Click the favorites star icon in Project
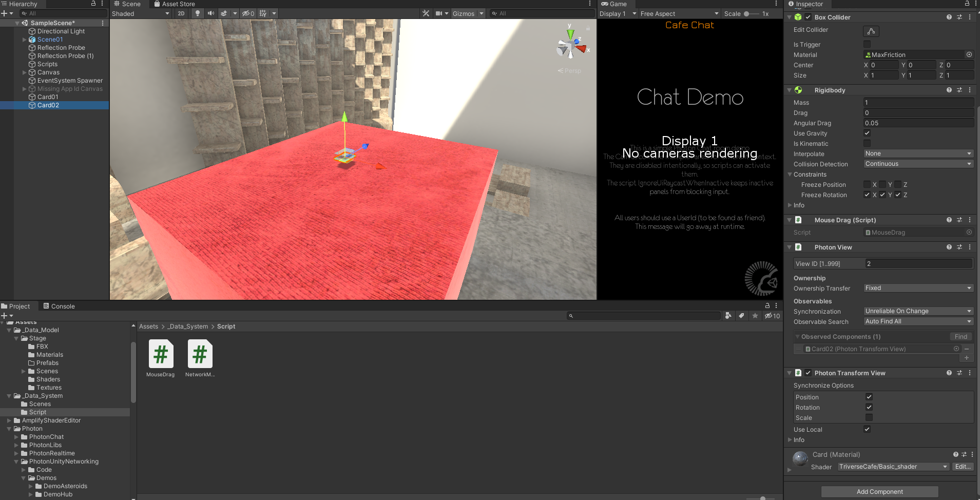The image size is (980, 500). 755,316
